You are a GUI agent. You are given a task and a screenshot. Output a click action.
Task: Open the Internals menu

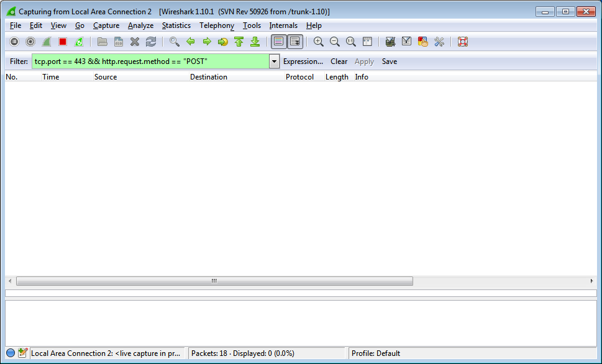[x=283, y=25]
